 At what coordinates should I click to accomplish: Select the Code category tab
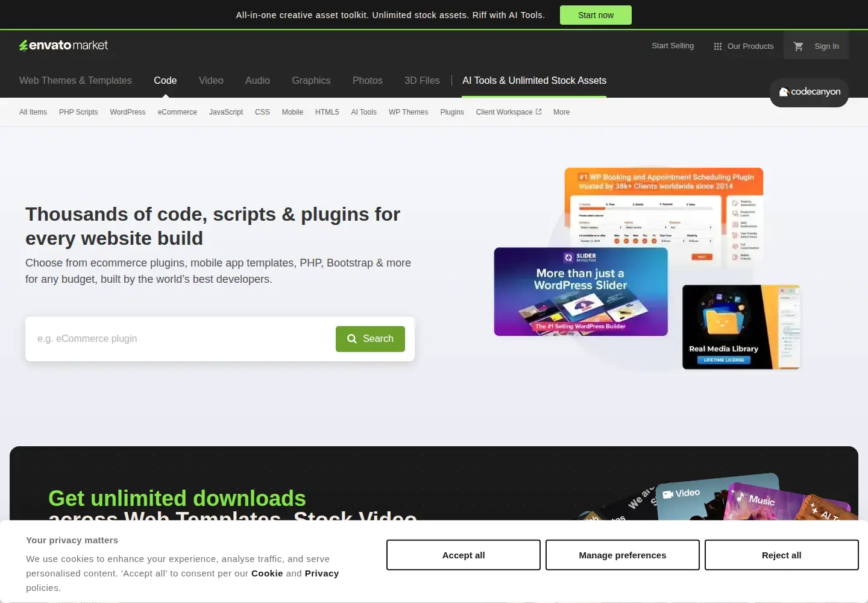coord(165,80)
